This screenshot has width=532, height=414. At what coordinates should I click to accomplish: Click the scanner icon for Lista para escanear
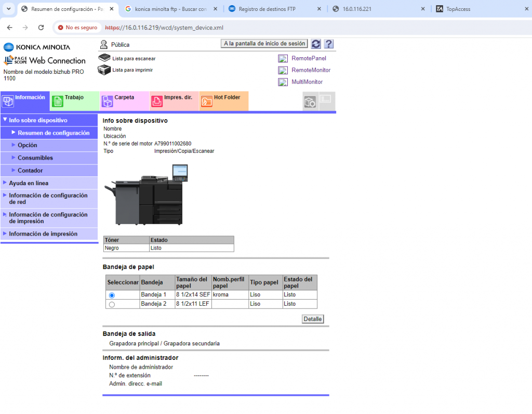pyautogui.click(x=104, y=58)
